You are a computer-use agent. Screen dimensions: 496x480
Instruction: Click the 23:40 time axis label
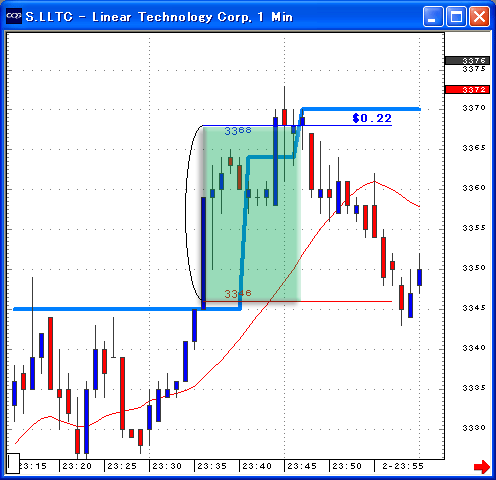[257, 466]
